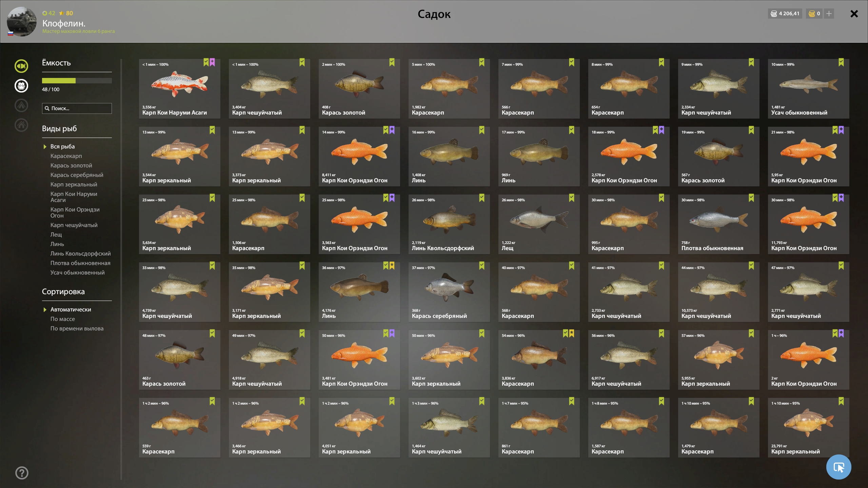
Task: Click the blue cursor button at bottom right
Action: pyautogui.click(x=839, y=467)
